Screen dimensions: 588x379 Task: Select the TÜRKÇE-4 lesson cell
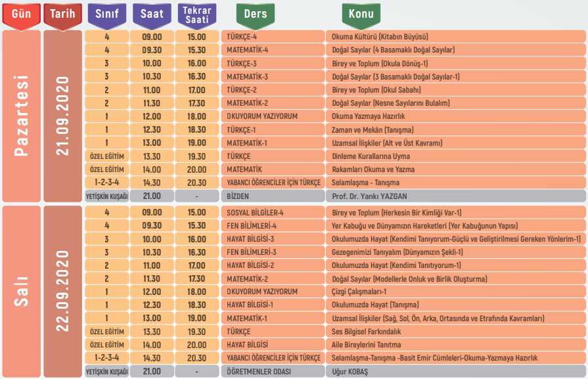click(272, 37)
